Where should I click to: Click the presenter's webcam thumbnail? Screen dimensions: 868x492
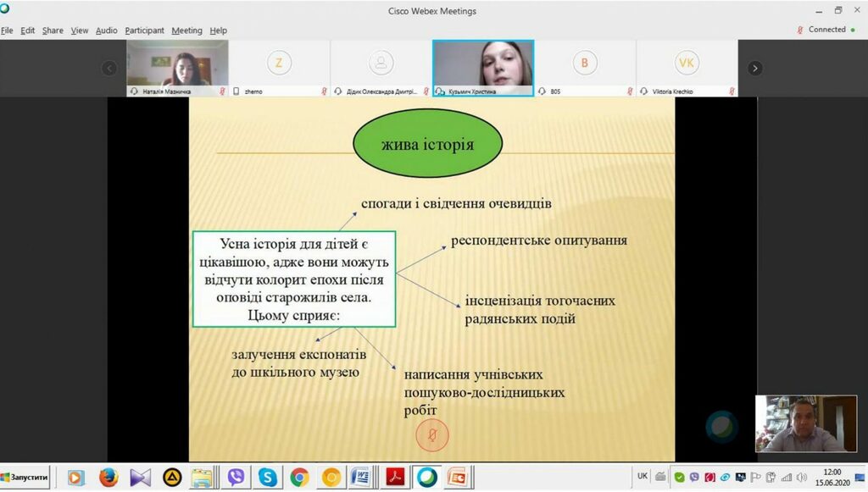coord(806,423)
